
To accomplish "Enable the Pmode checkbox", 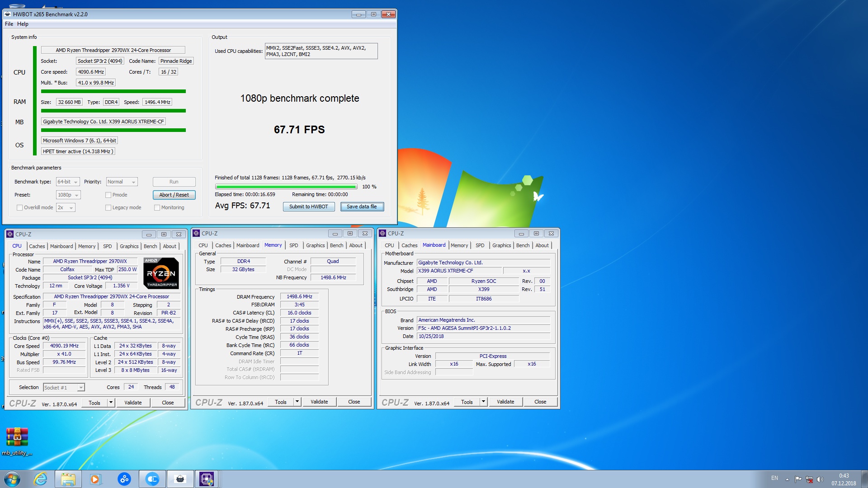I will (x=108, y=195).
